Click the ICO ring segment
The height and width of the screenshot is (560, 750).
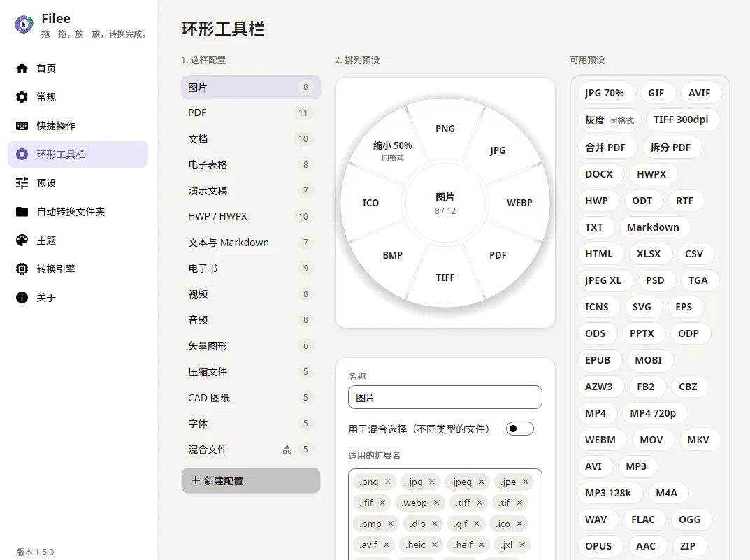(370, 203)
